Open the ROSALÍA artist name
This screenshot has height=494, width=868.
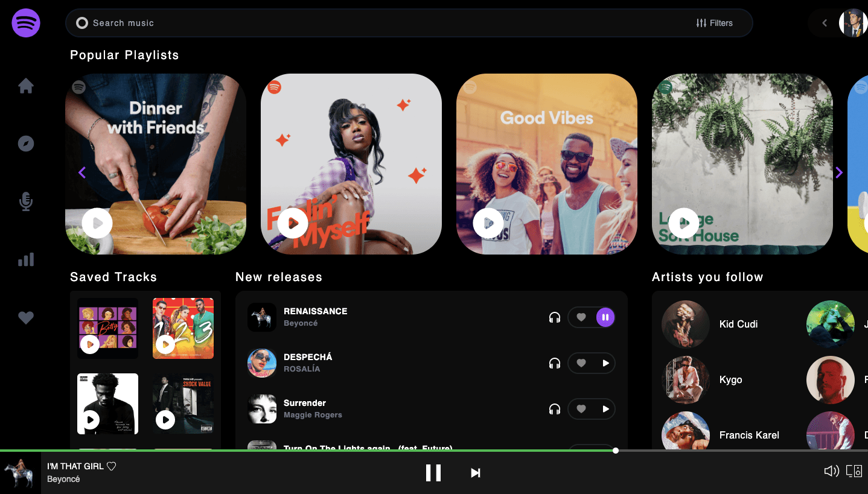[302, 369]
